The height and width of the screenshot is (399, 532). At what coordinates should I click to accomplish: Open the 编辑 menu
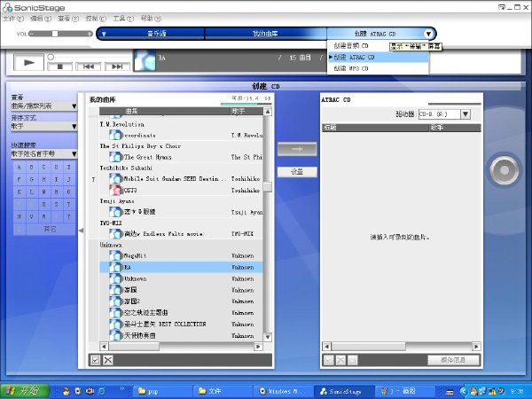coord(41,19)
